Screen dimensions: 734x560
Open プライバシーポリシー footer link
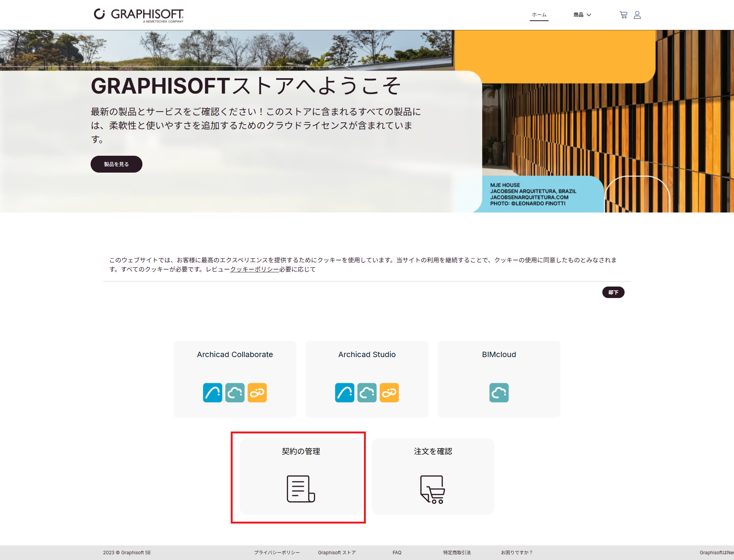(277, 553)
